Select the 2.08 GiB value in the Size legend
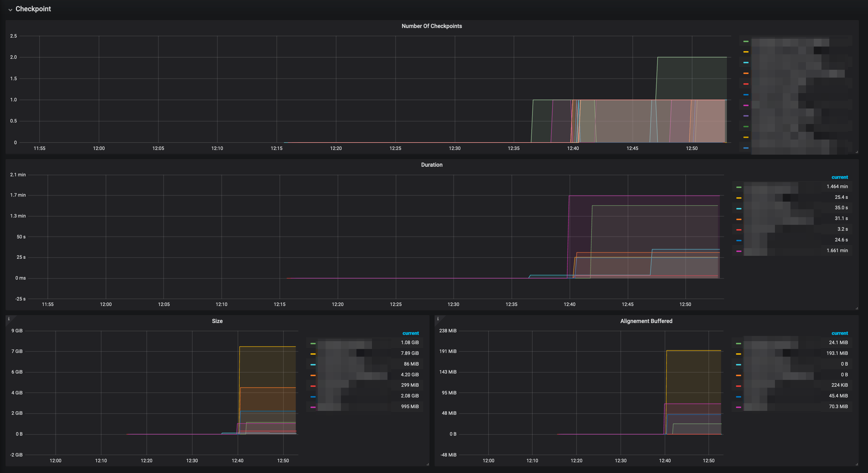The image size is (868, 473). click(x=410, y=396)
